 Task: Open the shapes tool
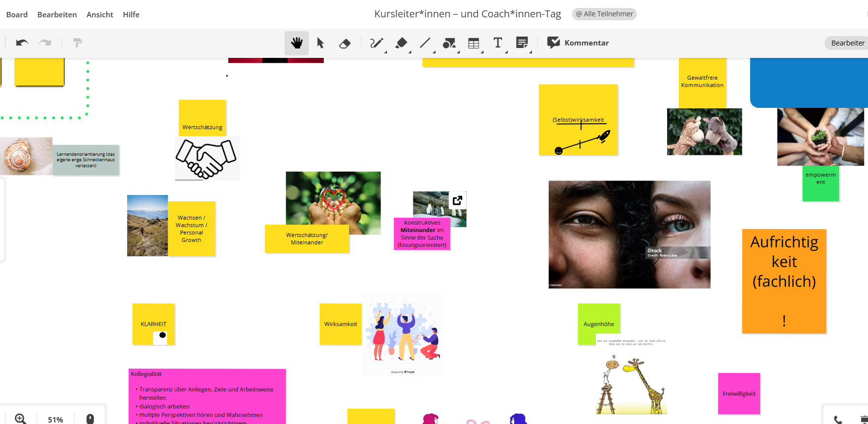[449, 44]
